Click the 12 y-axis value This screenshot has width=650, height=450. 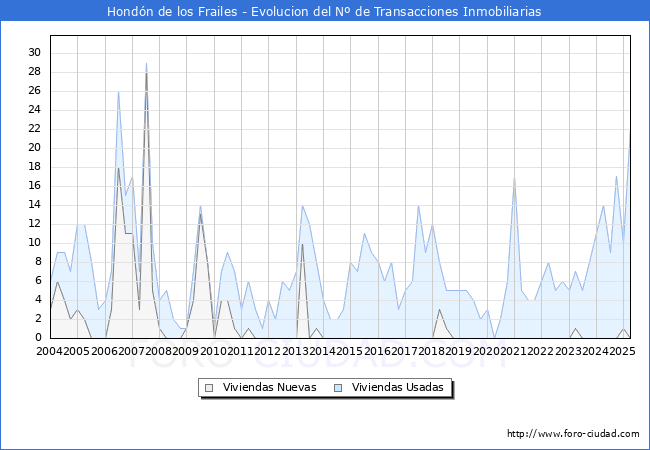[x=35, y=224]
